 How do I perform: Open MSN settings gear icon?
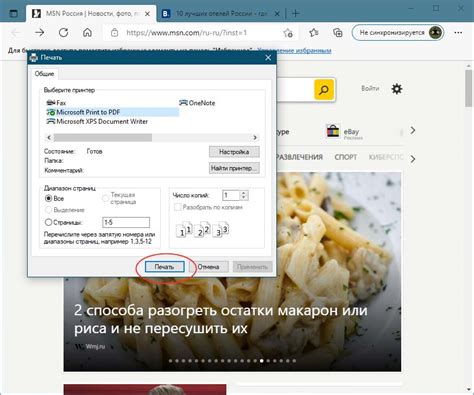point(397,89)
